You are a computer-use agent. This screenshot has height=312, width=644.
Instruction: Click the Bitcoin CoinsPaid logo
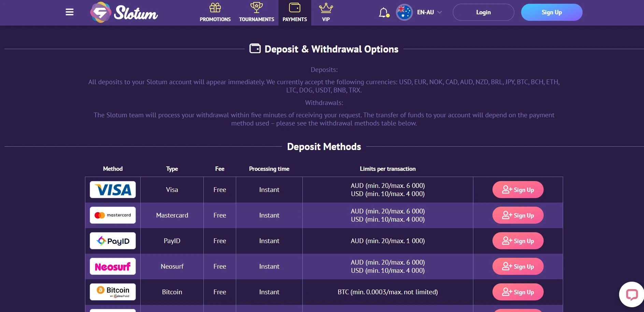[x=113, y=292]
